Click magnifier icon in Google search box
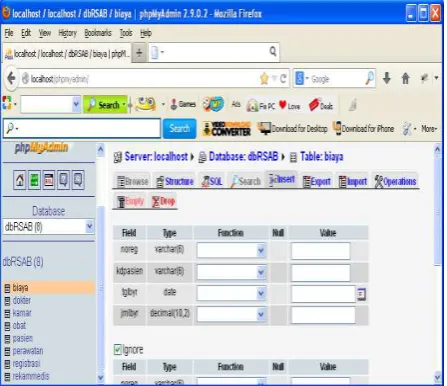The height and width of the screenshot is (386, 447). pos(369,79)
